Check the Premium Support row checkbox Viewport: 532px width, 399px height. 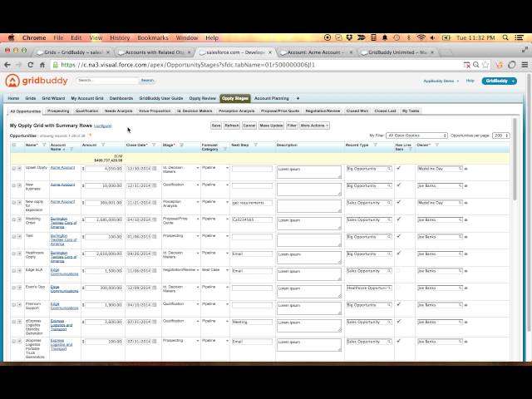14,305
